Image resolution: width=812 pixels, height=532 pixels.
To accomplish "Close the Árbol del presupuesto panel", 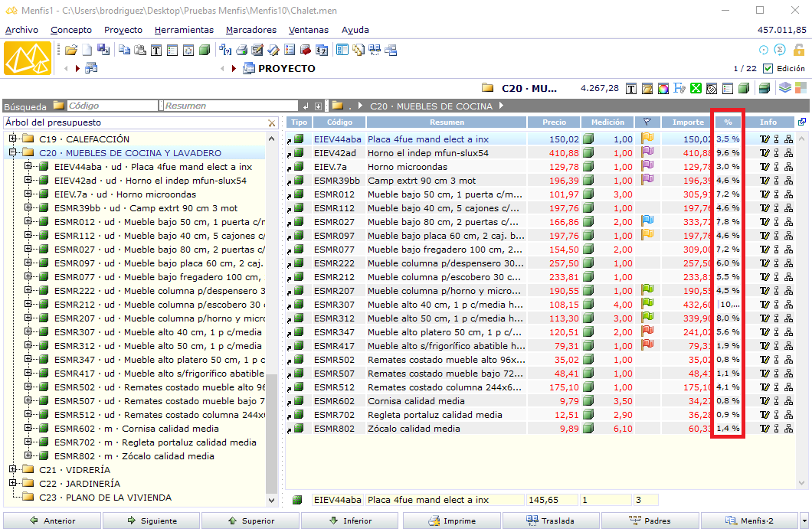I will tap(272, 122).
